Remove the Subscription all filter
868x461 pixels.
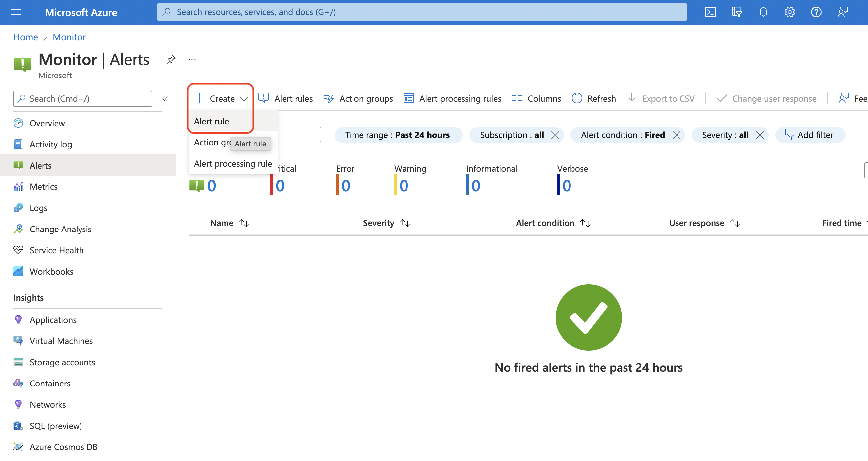point(555,135)
